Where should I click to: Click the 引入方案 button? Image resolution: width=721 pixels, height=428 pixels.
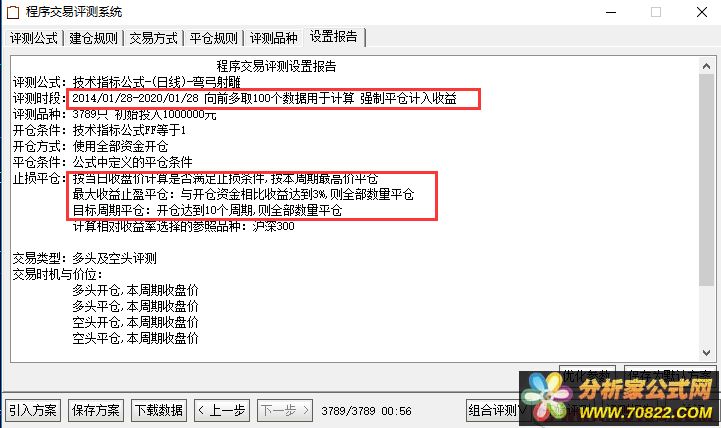(33, 410)
